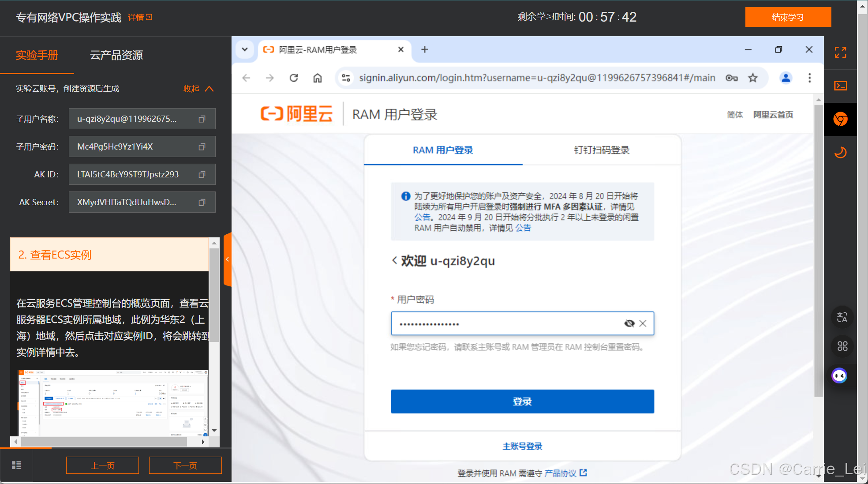The width and height of the screenshot is (868, 484).
Task: Collapse the left manual panel handle
Action: pyautogui.click(x=228, y=259)
